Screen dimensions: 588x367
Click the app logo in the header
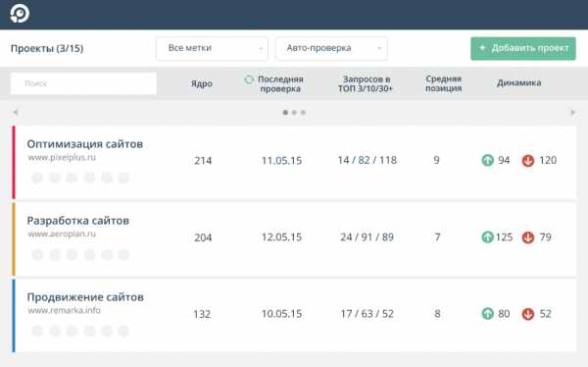[x=20, y=14]
